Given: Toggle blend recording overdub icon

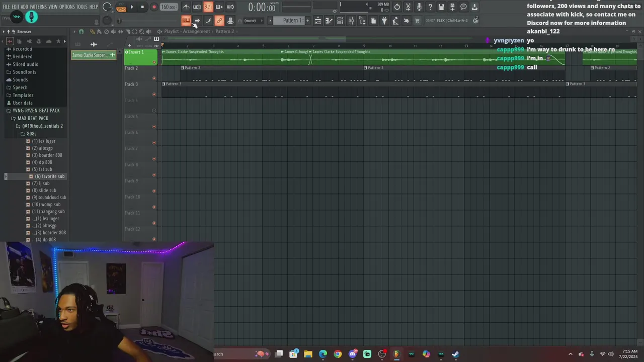Looking at the screenshot, I should click(x=219, y=7).
